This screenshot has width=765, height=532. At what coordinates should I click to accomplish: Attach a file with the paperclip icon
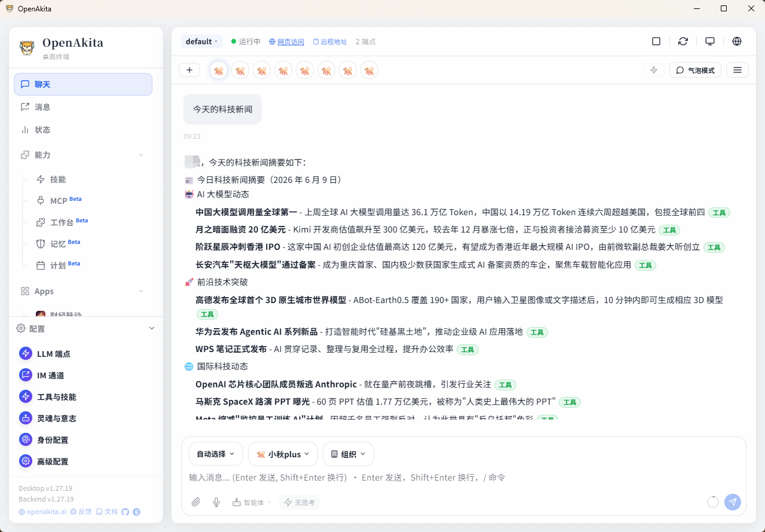[x=196, y=502]
